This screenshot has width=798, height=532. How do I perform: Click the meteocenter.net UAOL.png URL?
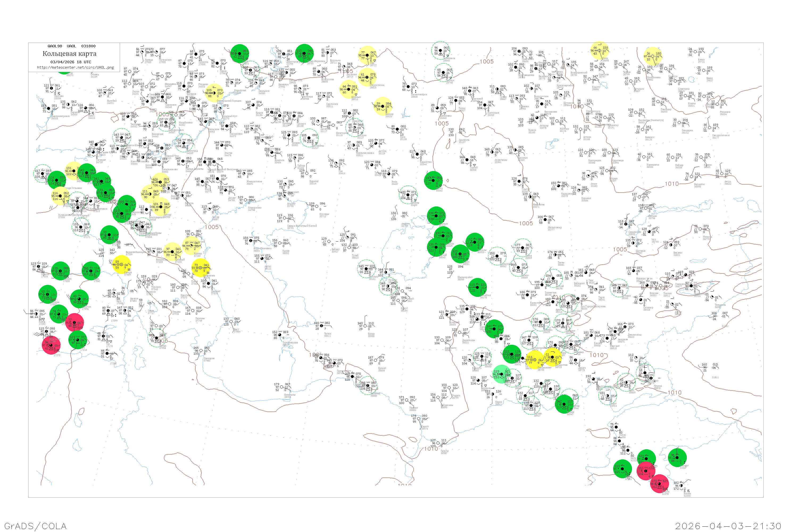tap(75, 68)
